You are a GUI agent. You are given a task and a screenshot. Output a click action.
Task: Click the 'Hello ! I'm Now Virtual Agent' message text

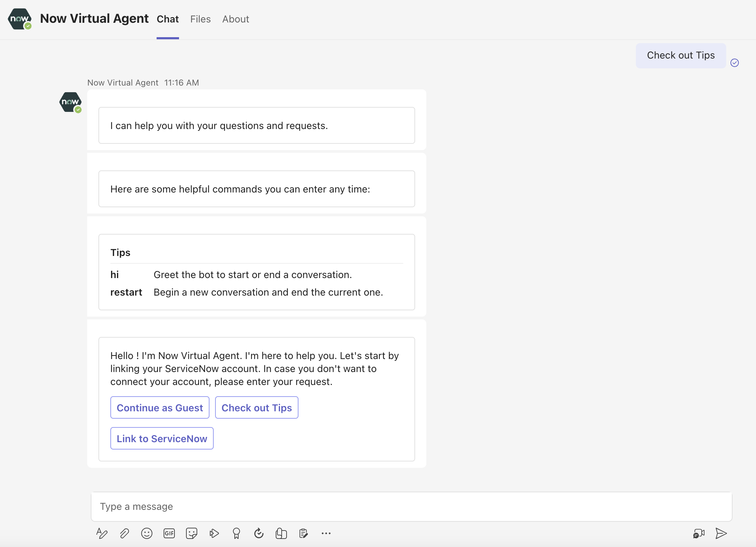(x=255, y=369)
